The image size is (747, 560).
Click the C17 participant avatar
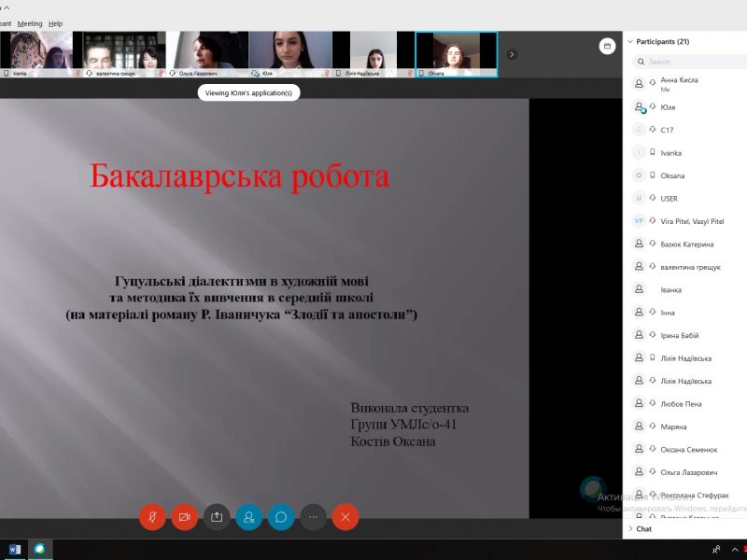(639, 130)
